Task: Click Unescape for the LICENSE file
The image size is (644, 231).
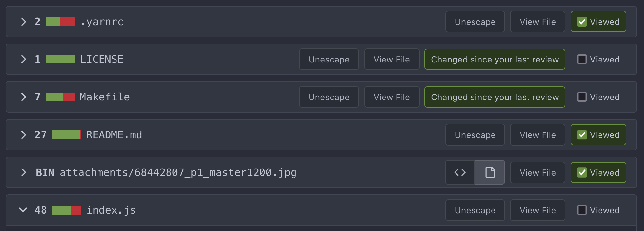Action: click(329, 59)
